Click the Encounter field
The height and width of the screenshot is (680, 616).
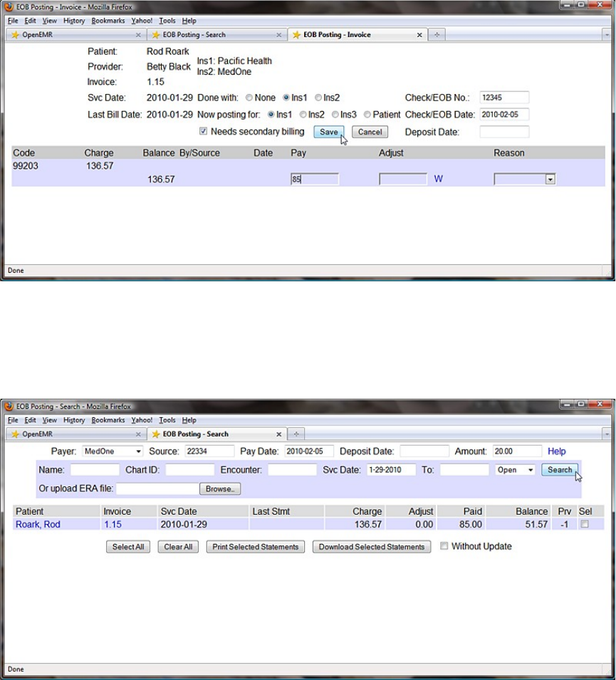point(293,470)
